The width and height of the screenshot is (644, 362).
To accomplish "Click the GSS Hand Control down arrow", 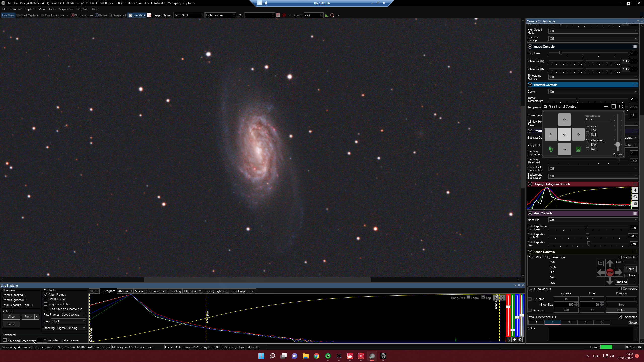I will click(x=565, y=149).
